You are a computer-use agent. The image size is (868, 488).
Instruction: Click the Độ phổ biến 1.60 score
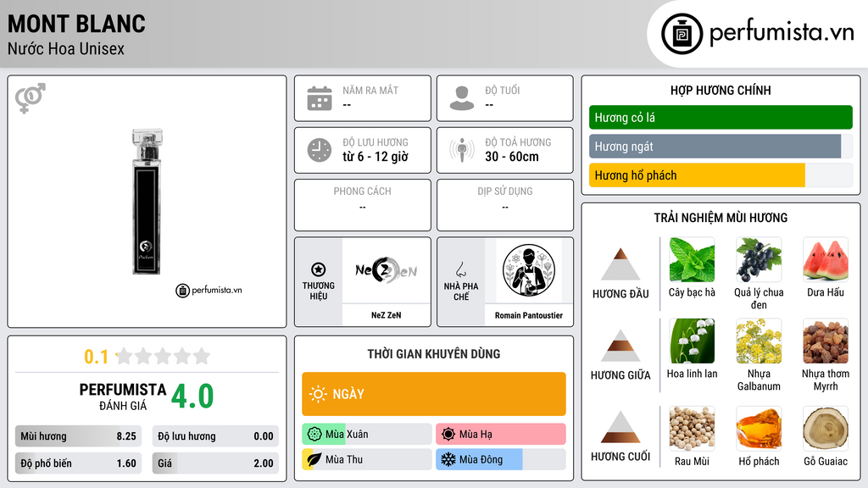[x=79, y=463]
